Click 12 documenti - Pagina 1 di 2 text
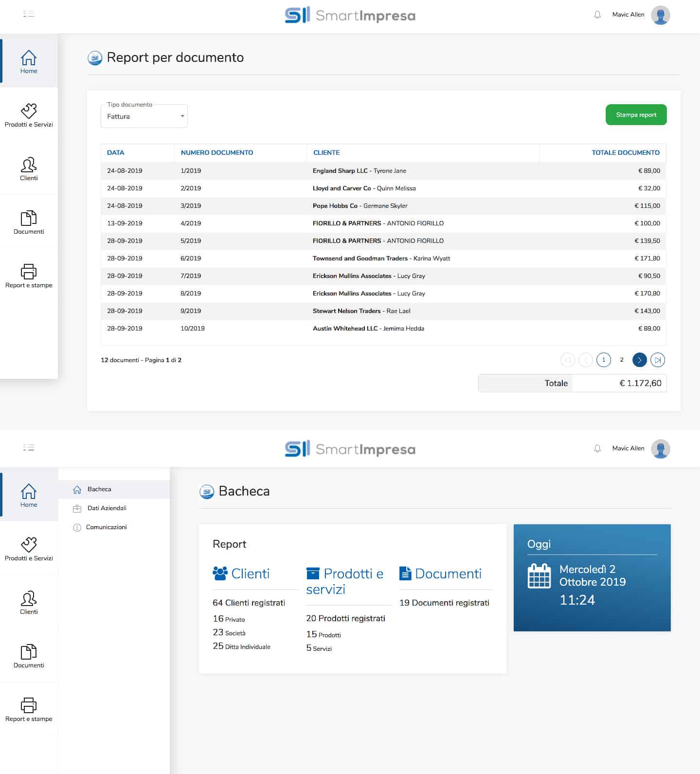 (x=141, y=360)
